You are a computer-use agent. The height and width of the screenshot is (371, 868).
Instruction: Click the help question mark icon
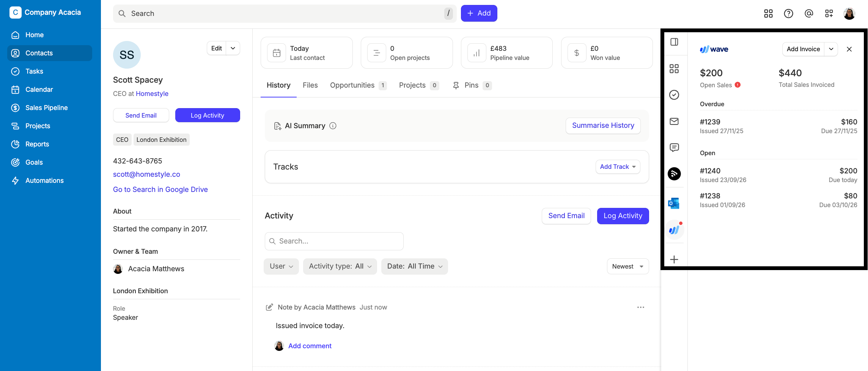click(788, 14)
